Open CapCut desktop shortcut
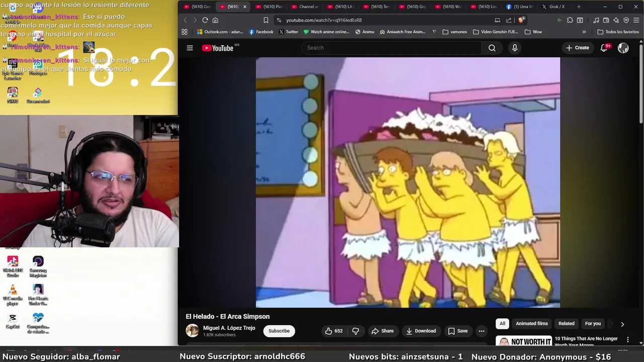 coord(13,321)
